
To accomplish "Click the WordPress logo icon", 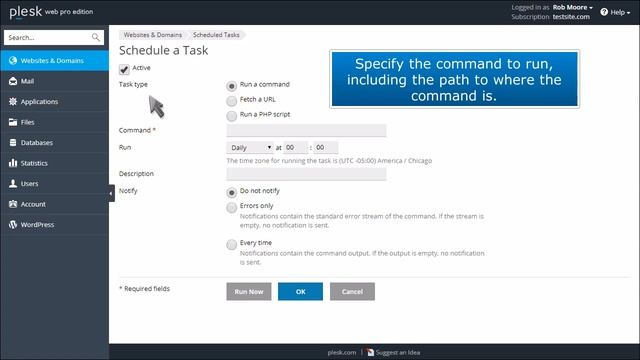I will click(x=13, y=224).
